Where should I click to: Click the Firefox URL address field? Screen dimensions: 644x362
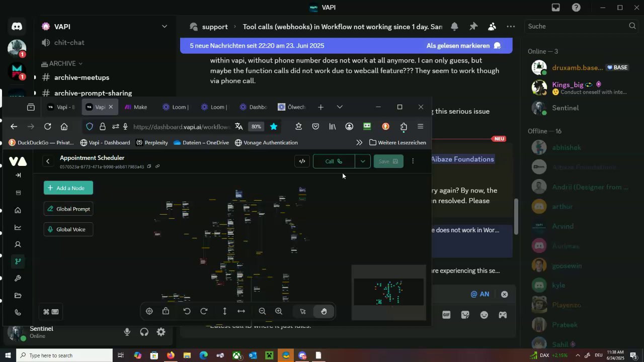click(x=181, y=127)
